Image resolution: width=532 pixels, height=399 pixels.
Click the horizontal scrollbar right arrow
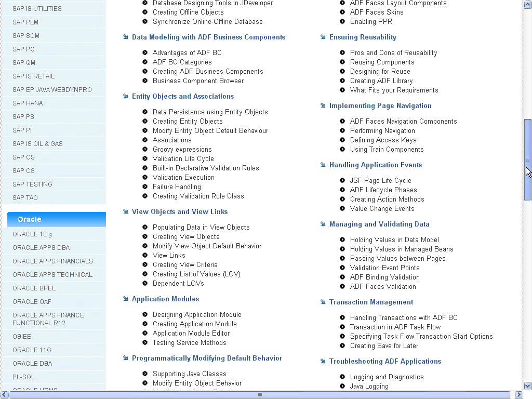(518, 395)
